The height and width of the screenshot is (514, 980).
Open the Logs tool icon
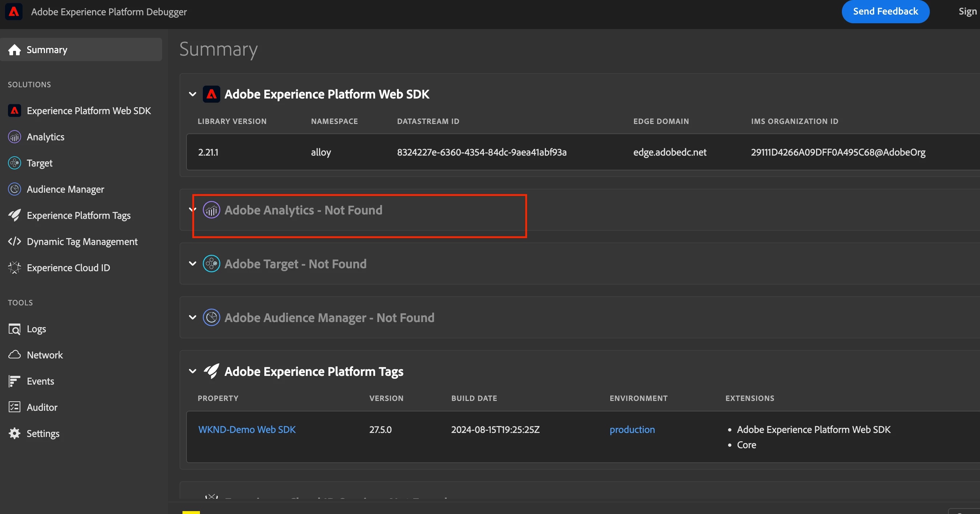(x=15, y=329)
